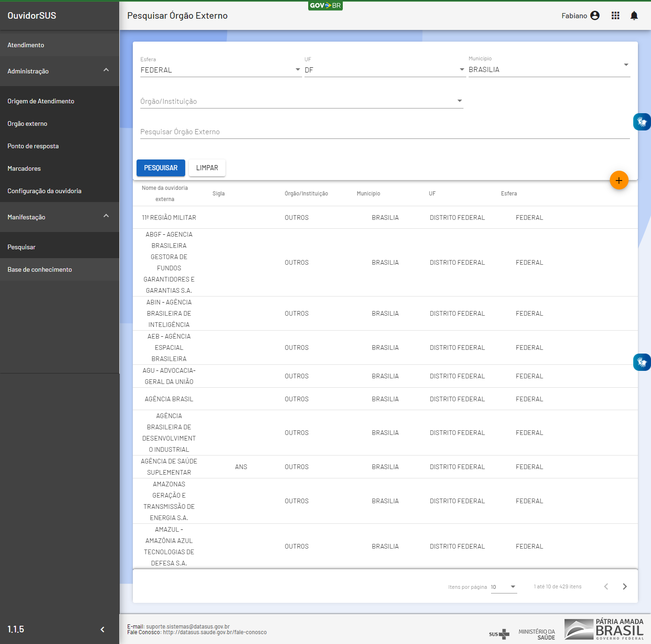Click the Fabiano user account icon
Screen dimensions: 651x644
[x=595, y=16]
